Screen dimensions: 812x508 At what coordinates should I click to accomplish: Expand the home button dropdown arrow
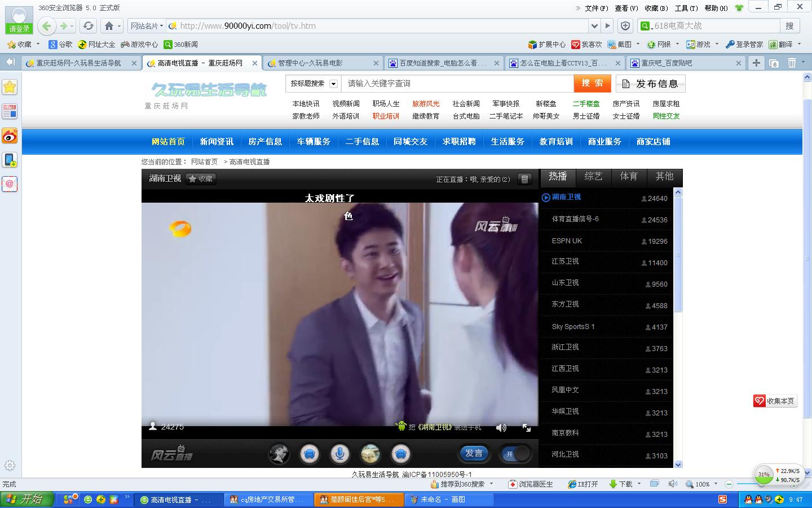[120, 26]
